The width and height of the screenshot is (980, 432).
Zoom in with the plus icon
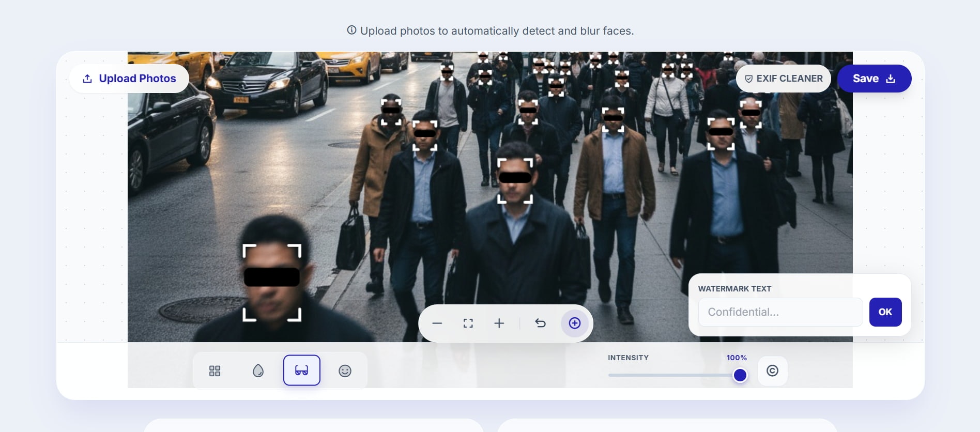coord(499,323)
